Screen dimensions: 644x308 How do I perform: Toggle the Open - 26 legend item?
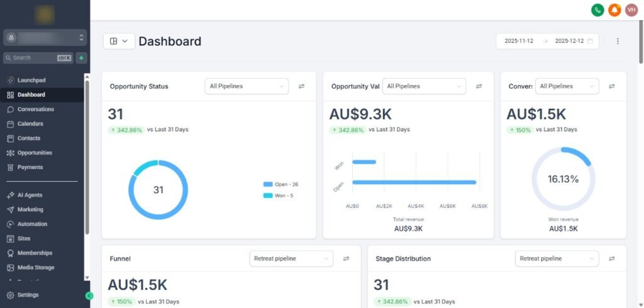pos(280,184)
